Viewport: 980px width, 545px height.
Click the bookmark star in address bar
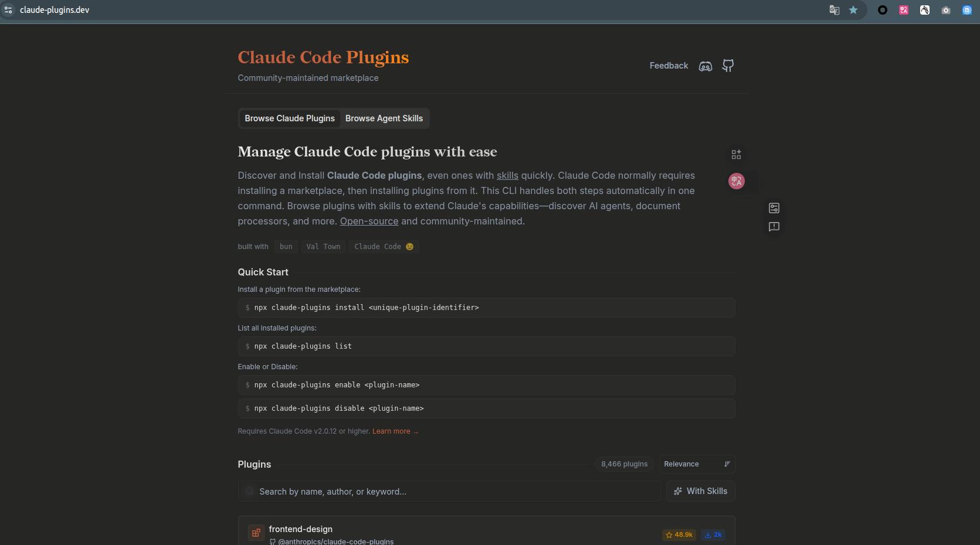(x=853, y=10)
